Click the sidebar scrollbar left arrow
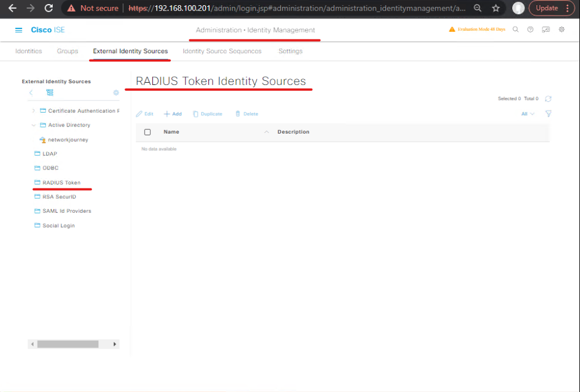Screen dimensions: 580x392 (32, 344)
